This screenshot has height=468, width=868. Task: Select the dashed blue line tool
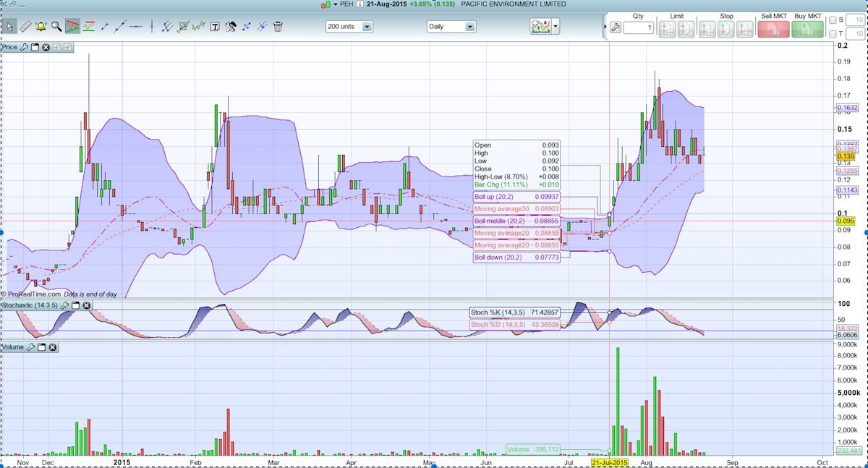point(247,27)
